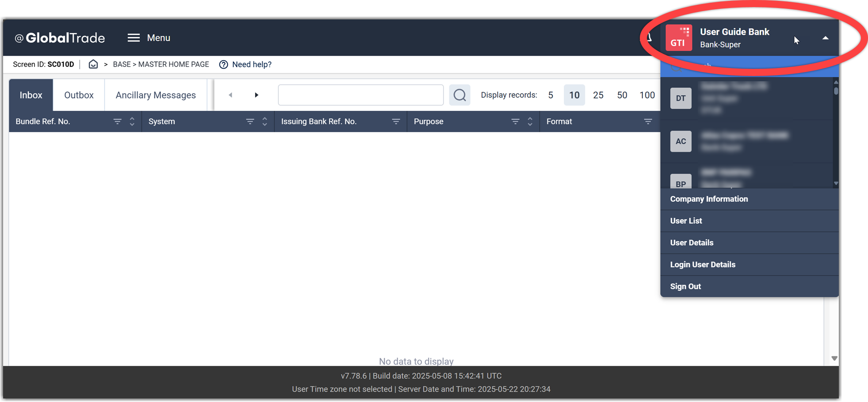This screenshot has height=402, width=868.
Task: Sort the Purpose column
Action: tap(530, 121)
